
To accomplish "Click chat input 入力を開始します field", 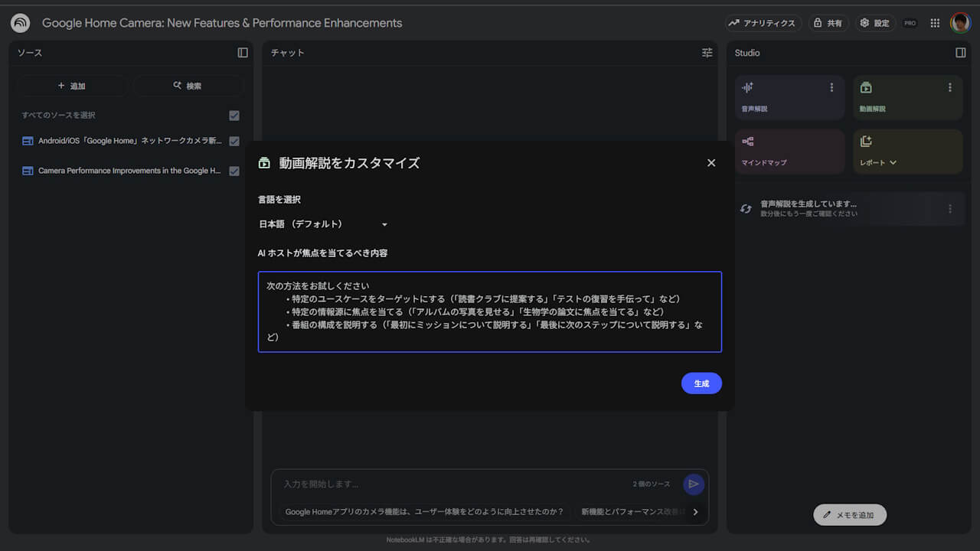I will (x=452, y=484).
